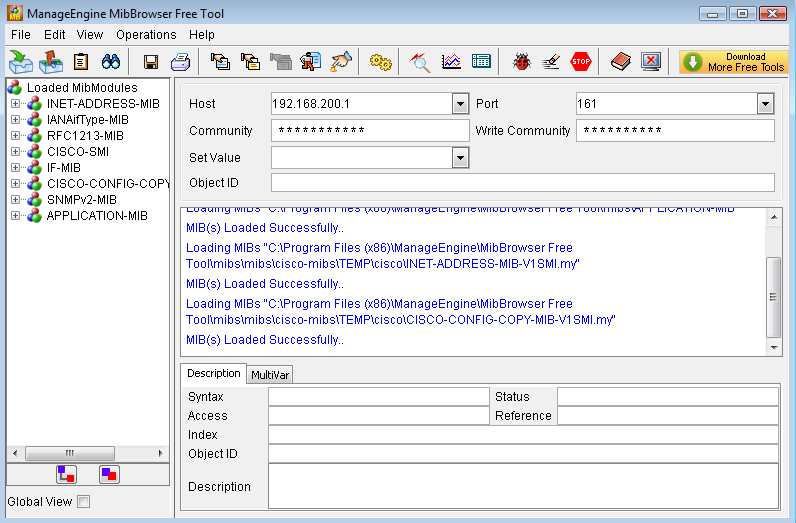Expand the RFC1213-MIB node
Viewport: 796px width, 523px height.
(x=15, y=136)
